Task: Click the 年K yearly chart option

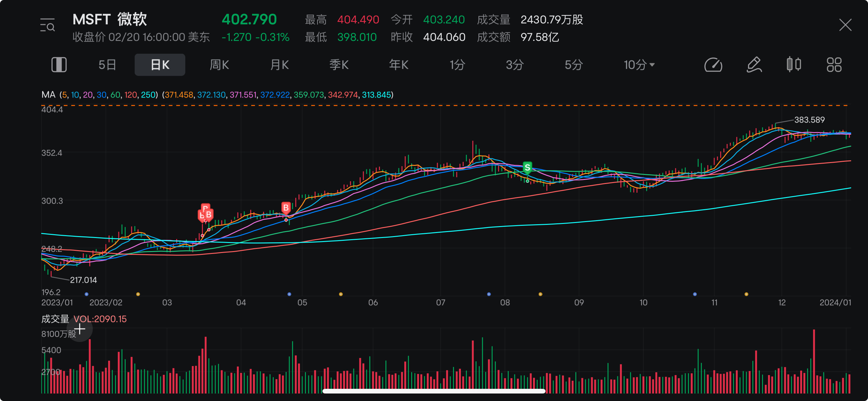Action: (398, 65)
